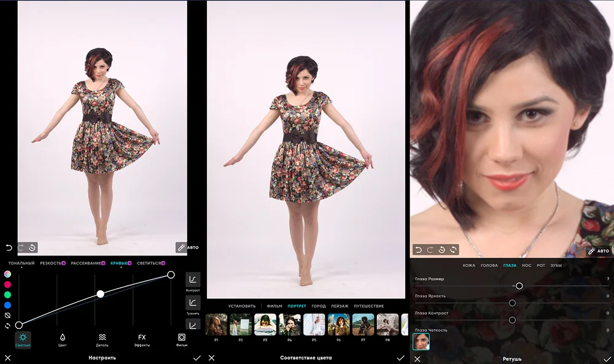The image size is (614, 364).
Task: Click the middle control point on the curve
Action: 101,294
